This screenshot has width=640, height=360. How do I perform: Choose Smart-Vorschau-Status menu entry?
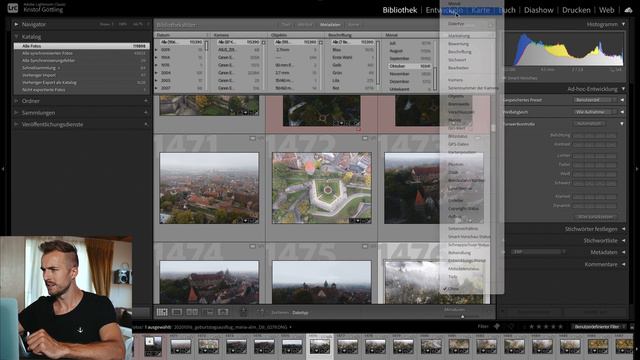click(469, 236)
